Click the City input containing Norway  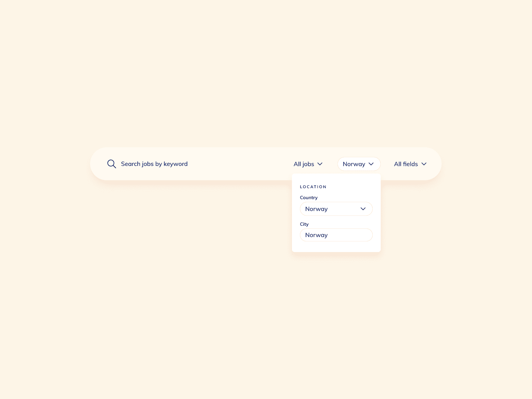336,235
